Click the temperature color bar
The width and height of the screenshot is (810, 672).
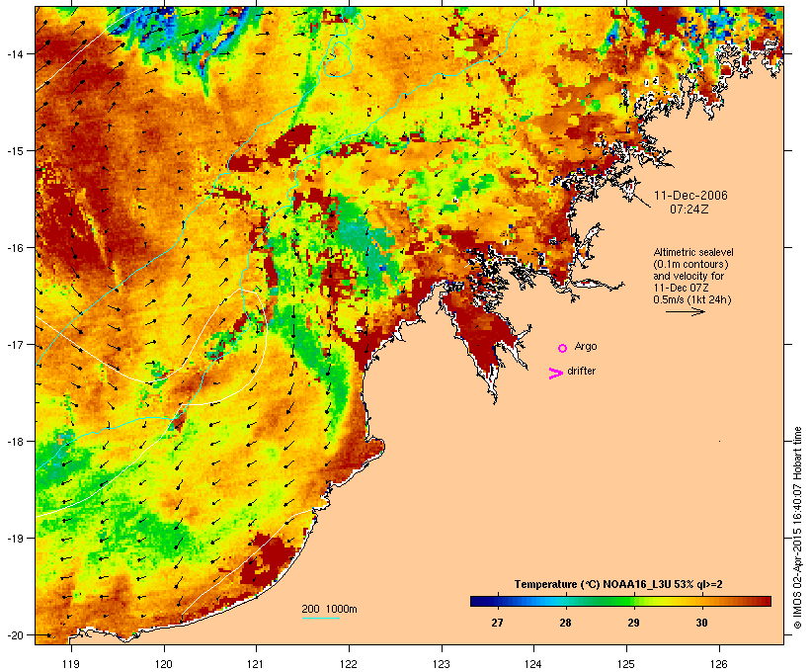[x=620, y=601]
